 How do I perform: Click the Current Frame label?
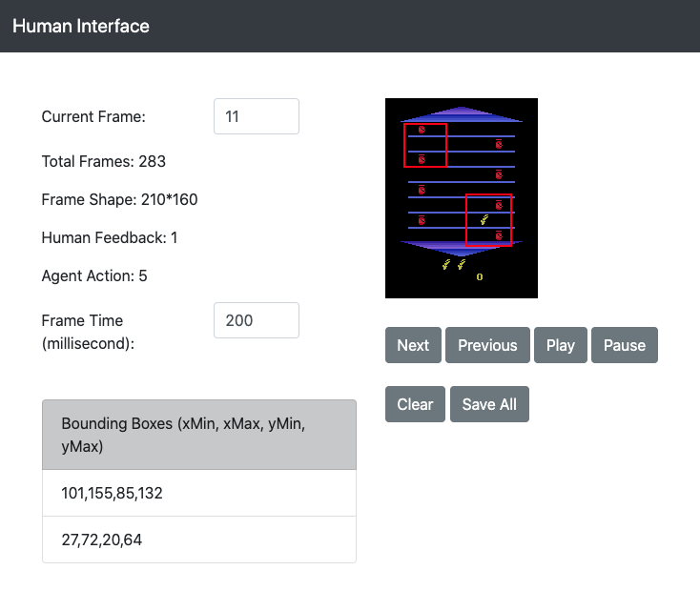(93, 116)
